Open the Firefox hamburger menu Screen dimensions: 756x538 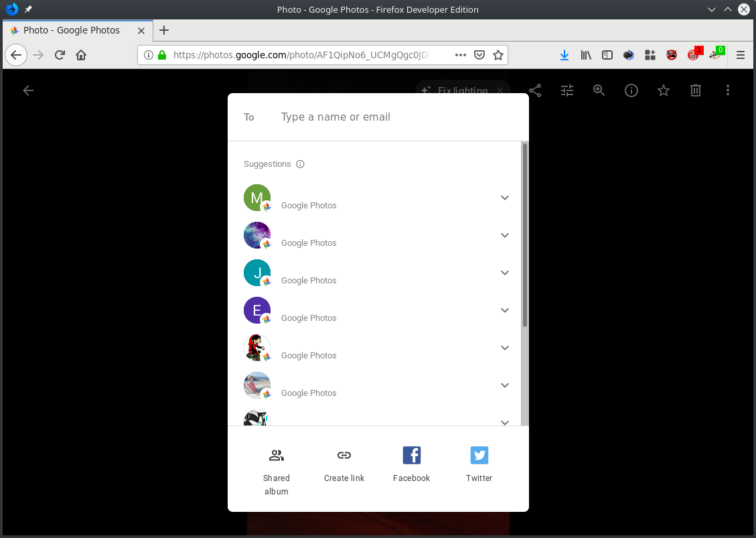tap(741, 55)
